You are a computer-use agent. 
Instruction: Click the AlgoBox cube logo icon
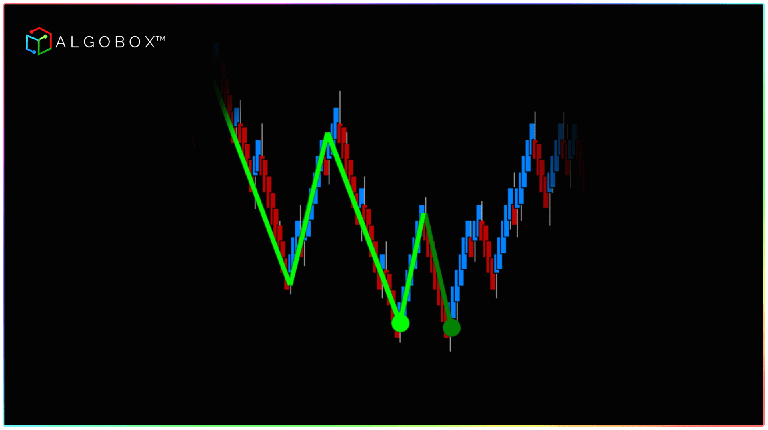click(38, 41)
